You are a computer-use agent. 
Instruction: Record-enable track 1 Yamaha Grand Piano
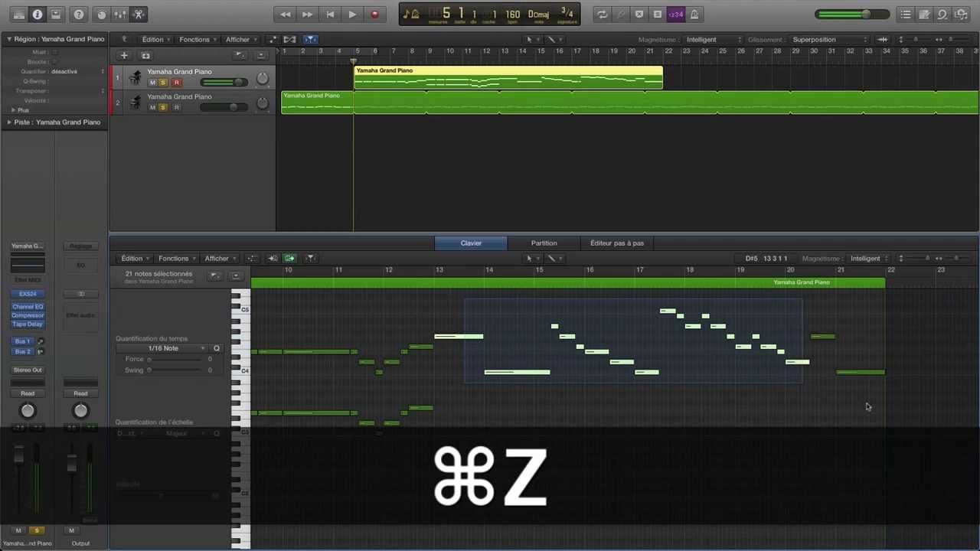click(x=176, y=83)
